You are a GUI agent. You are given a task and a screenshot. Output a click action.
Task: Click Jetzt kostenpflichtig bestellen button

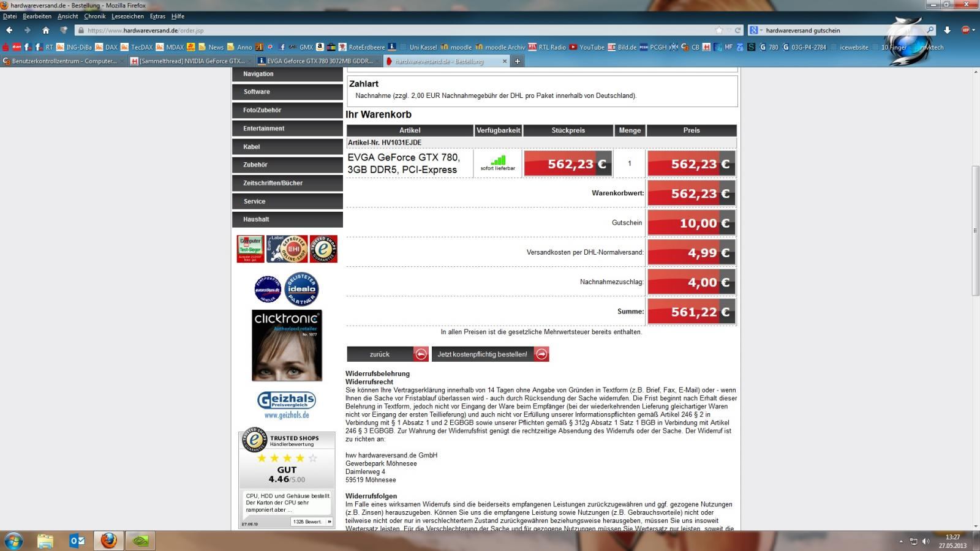pyautogui.click(x=491, y=354)
